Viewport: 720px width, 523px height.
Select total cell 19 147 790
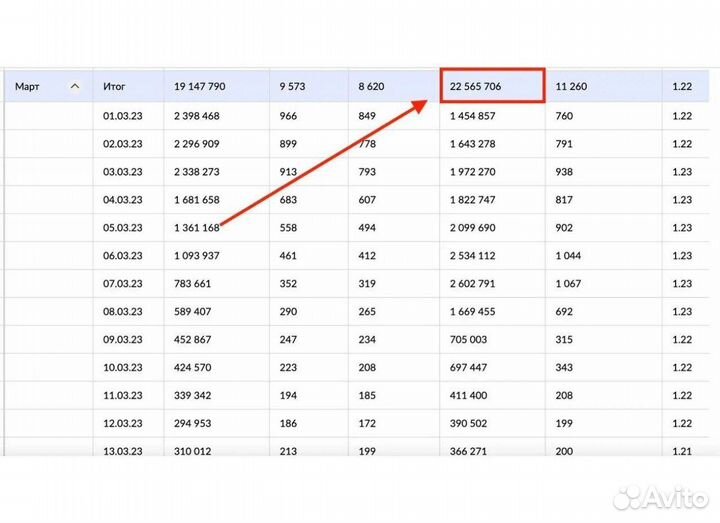coord(199,87)
